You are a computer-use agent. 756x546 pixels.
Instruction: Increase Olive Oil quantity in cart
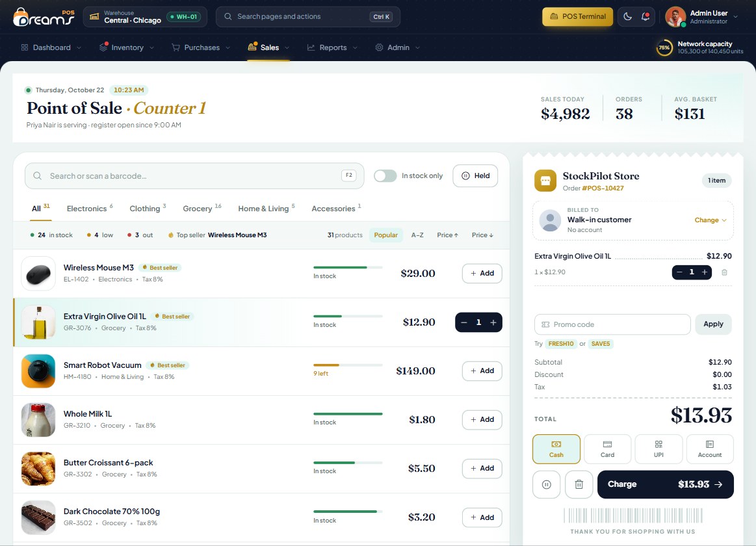click(705, 272)
